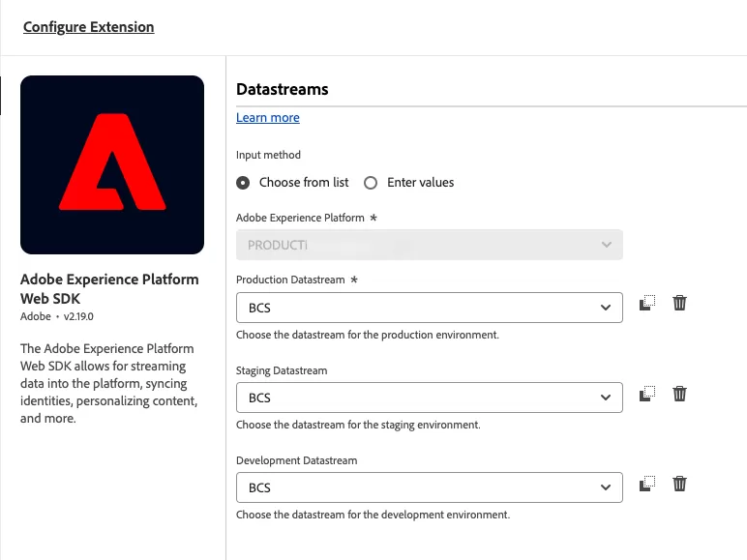The image size is (747, 560).
Task: Copy the Development Datastream value
Action: (647, 484)
